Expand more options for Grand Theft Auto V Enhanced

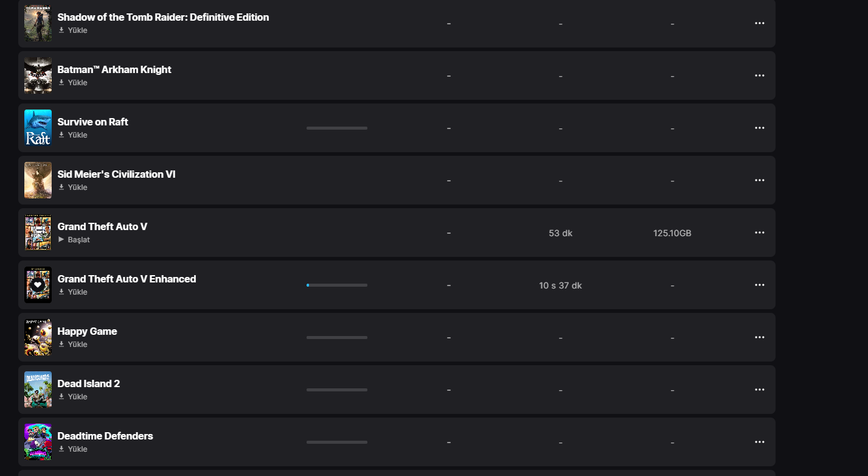(759, 285)
